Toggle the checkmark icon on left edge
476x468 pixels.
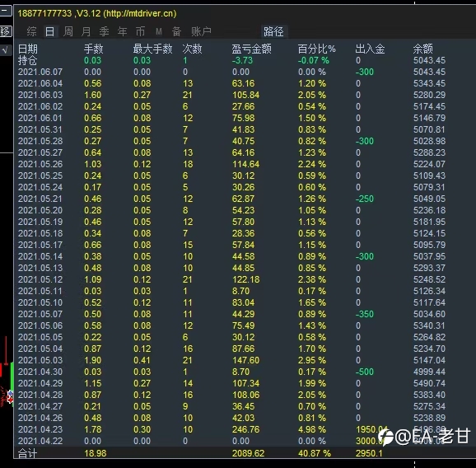point(6,50)
